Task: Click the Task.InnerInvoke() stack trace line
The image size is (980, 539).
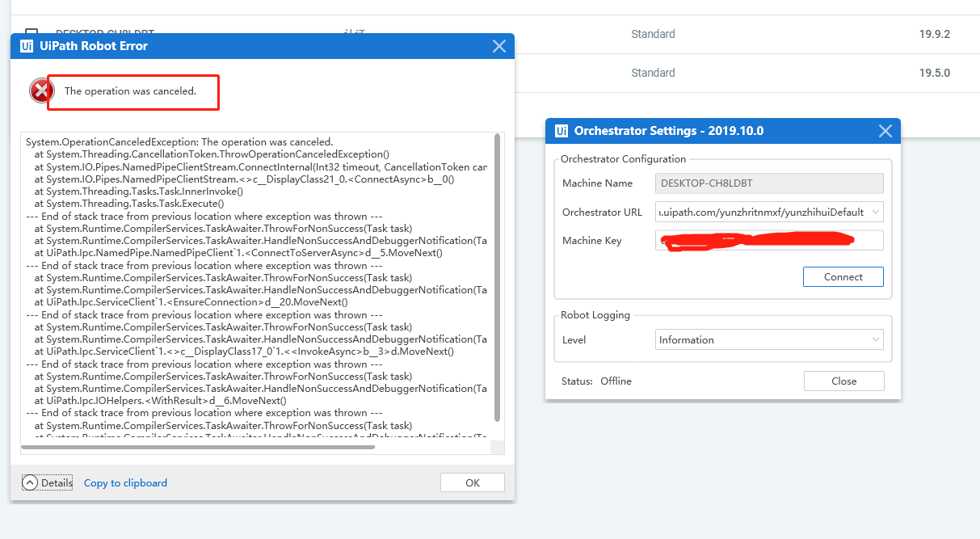Action: 138,191
